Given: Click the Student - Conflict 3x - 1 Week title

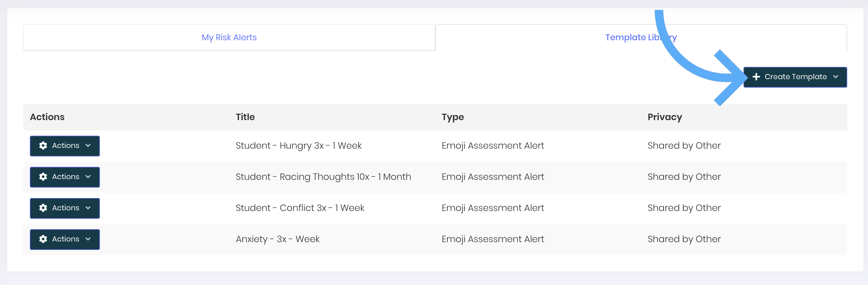Looking at the screenshot, I should pos(300,208).
